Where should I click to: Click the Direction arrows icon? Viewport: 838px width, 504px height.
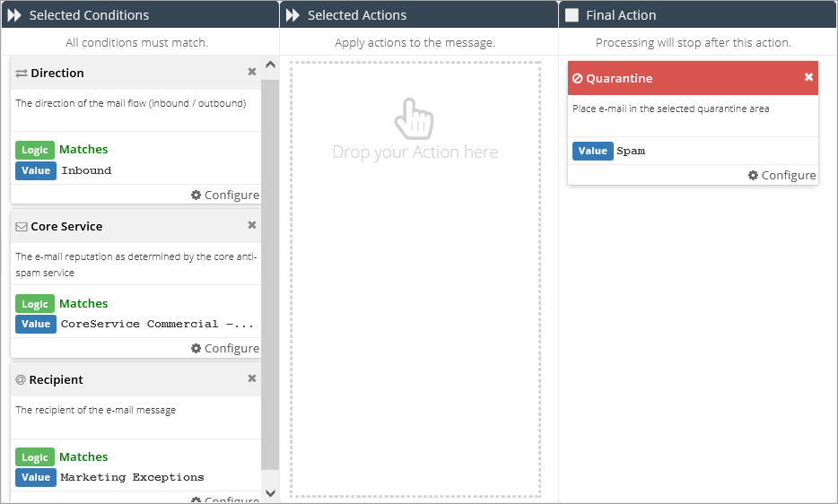(x=22, y=74)
